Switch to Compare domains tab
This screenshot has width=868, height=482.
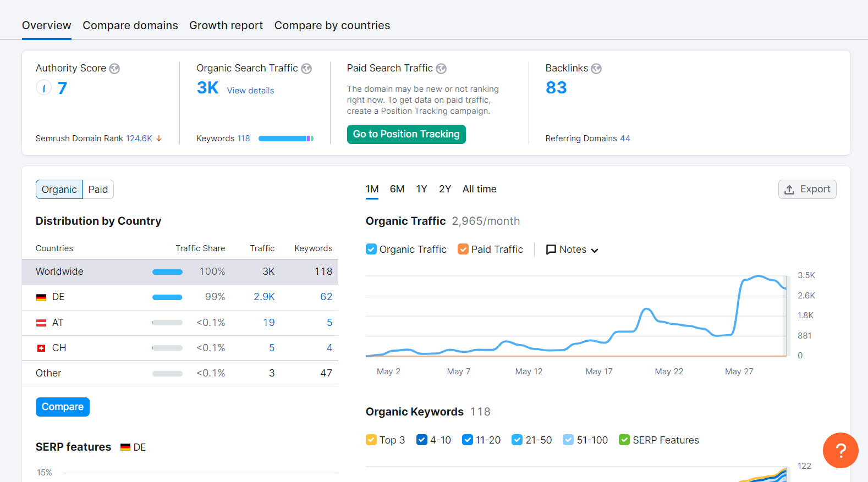[x=130, y=25]
